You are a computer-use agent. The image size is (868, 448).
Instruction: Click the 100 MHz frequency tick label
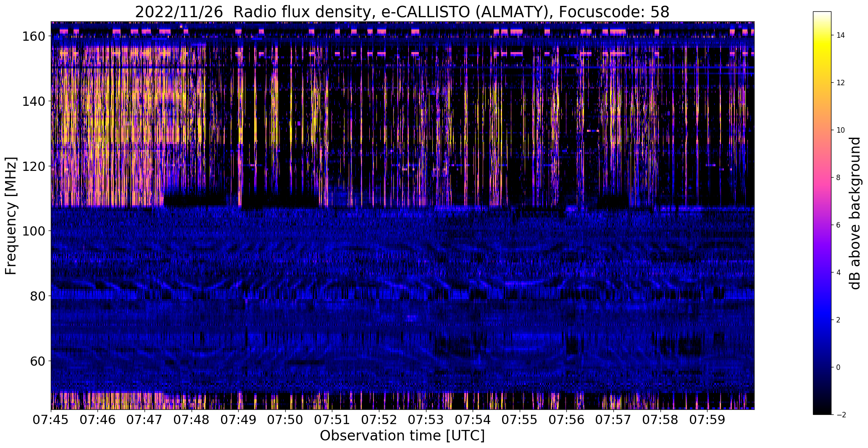33,231
